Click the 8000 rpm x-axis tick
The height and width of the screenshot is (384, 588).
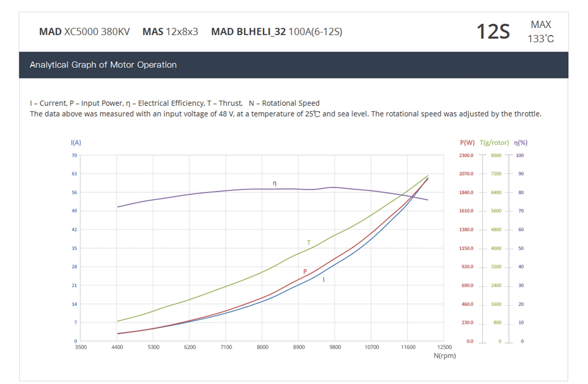pos(262,347)
